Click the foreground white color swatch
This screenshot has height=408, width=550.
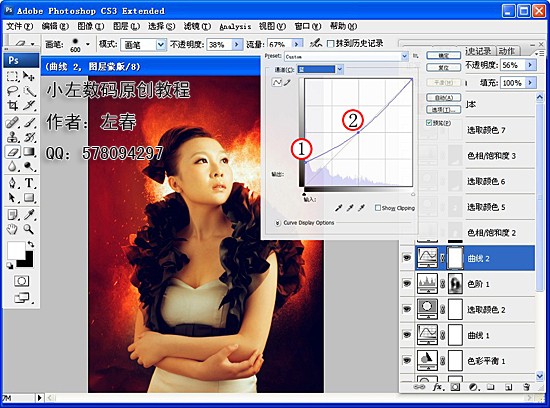pos(16,250)
